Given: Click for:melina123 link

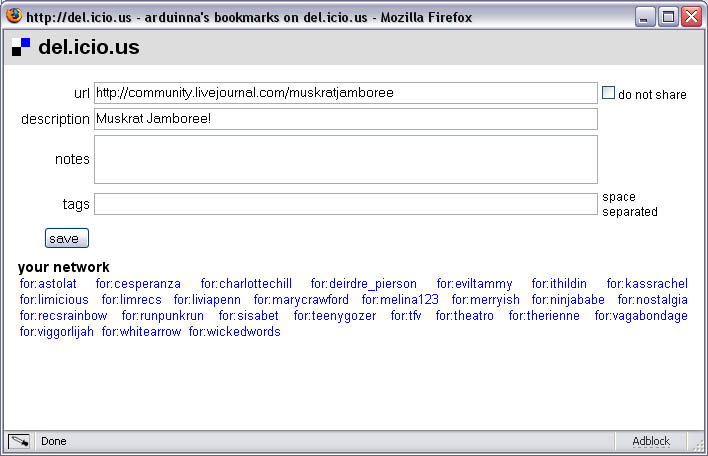Looking at the screenshot, I should pos(400,300).
